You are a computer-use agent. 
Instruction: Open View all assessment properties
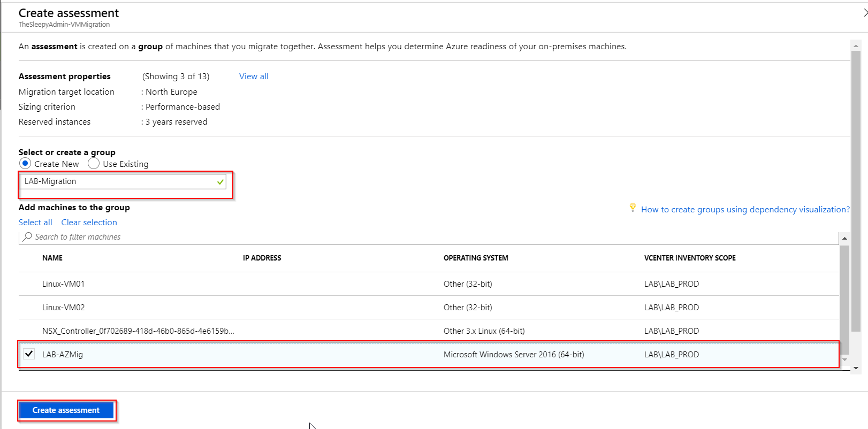click(254, 76)
